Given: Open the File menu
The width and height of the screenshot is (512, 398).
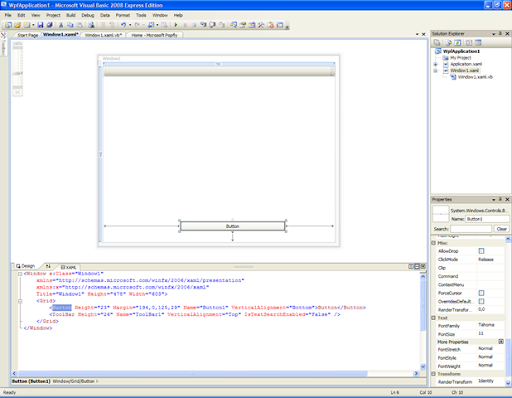Looking at the screenshot, I should [x=8, y=15].
